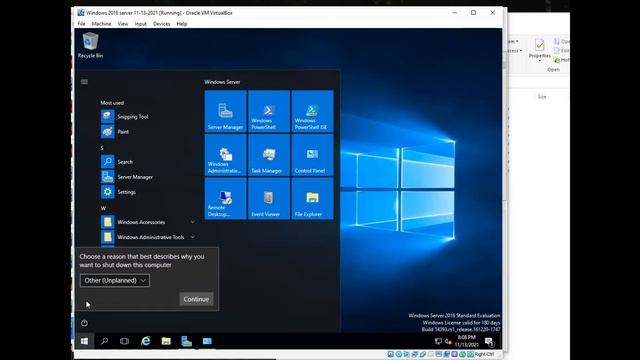This screenshot has height=360, width=640.
Task: Open the Windows Administrative Tools tile
Action: tap(225, 155)
